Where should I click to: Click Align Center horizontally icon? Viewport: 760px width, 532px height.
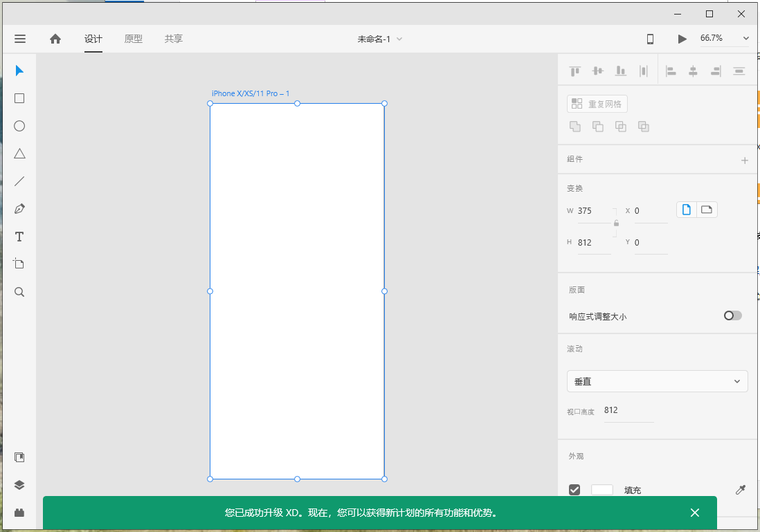[x=693, y=71]
